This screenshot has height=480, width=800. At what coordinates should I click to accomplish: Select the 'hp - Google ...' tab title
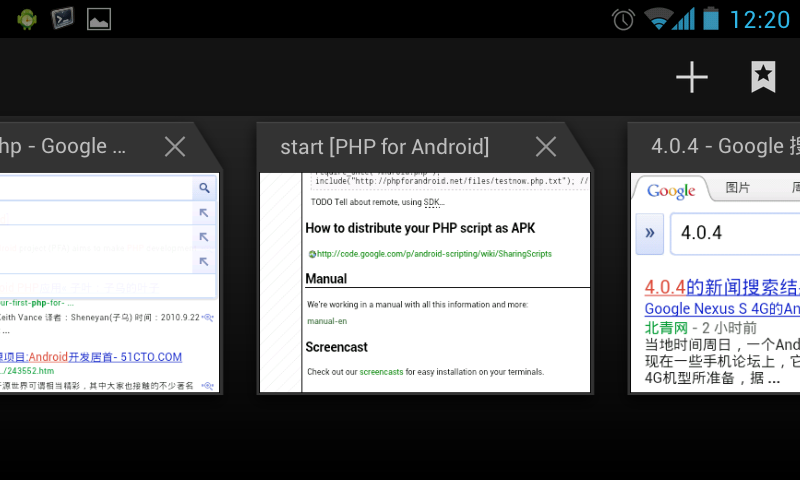[x=62, y=147]
